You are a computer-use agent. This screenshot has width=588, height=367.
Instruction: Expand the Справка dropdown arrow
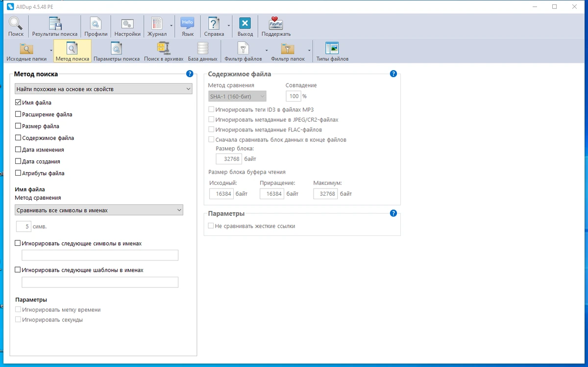tap(228, 25)
